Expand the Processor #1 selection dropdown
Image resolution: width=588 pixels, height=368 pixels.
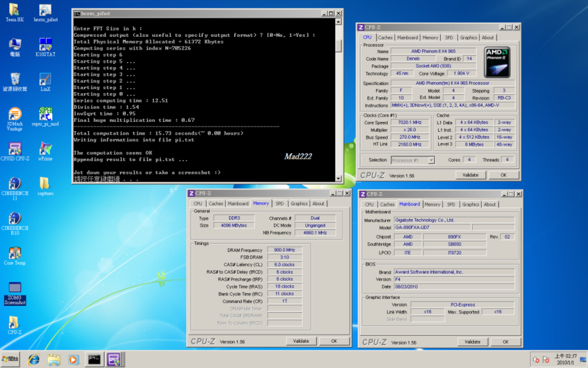[413, 160]
